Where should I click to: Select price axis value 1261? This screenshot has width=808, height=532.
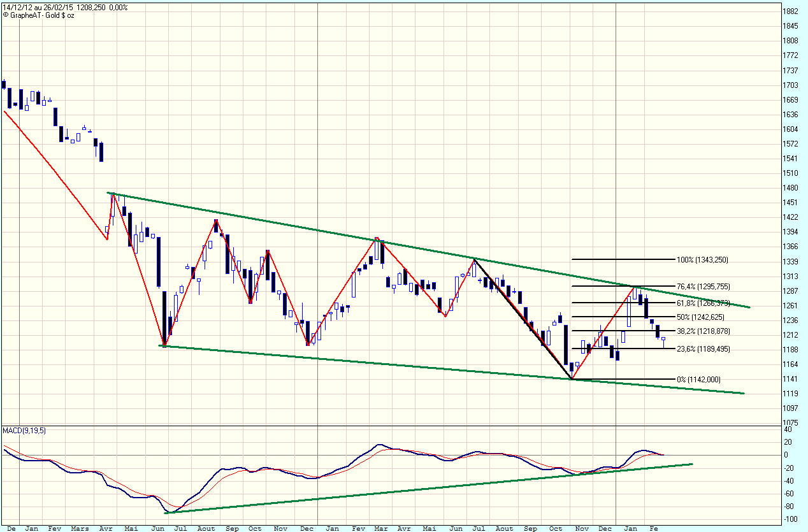coord(791,306)
